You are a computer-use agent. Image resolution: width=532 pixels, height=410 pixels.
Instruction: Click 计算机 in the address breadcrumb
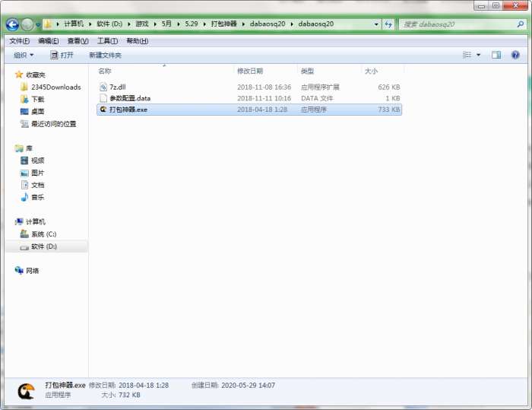coord(74,24)
